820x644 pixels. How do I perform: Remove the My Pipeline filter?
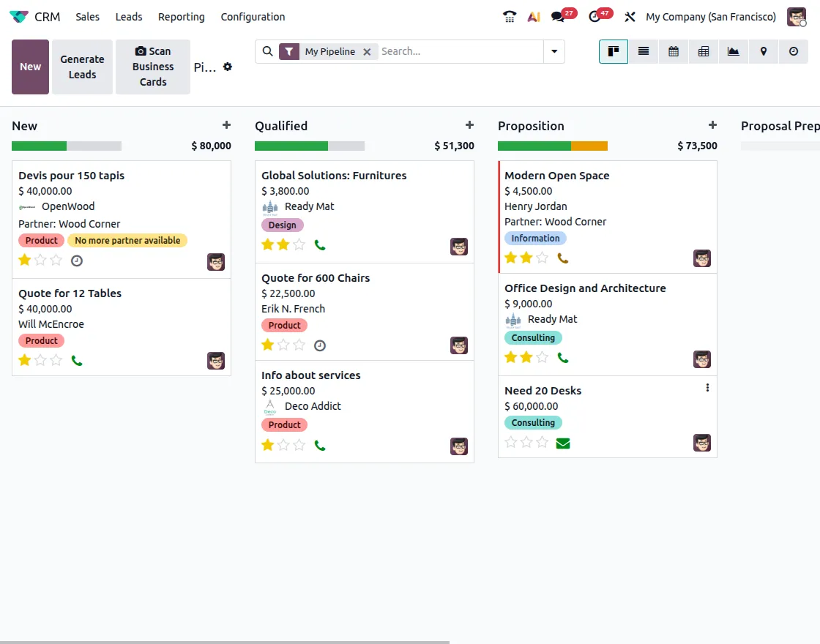(x=367, y=51)
